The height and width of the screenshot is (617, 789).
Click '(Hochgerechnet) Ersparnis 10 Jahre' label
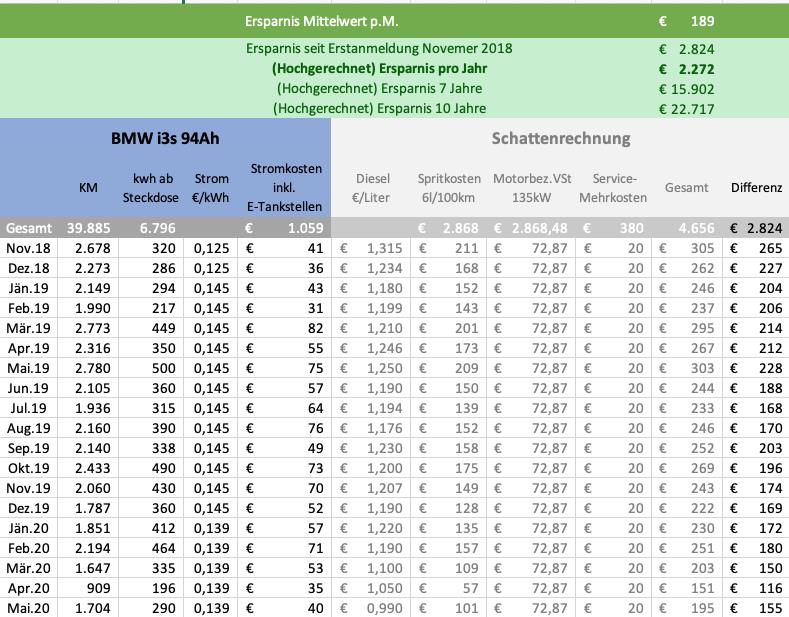point(379,108)
